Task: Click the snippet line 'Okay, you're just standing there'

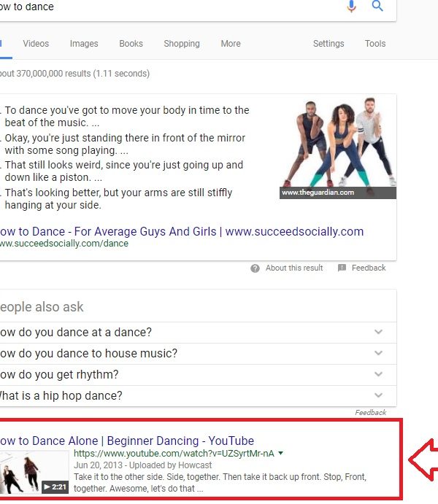Action: tap(125, 144)
